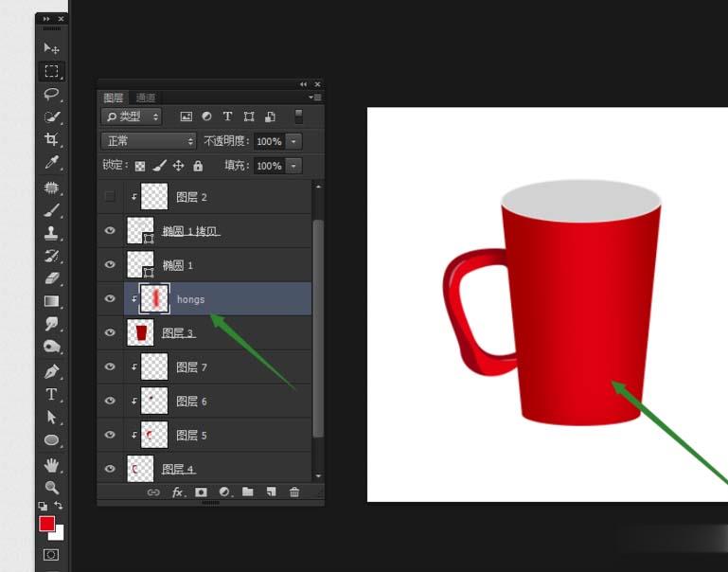Hide the hongs layer

pos(110,299)
